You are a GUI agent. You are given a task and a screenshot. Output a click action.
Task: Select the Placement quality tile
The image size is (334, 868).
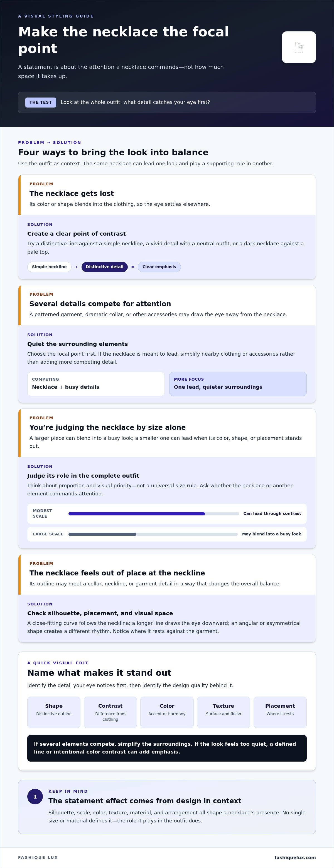click(x=280, y=712)
